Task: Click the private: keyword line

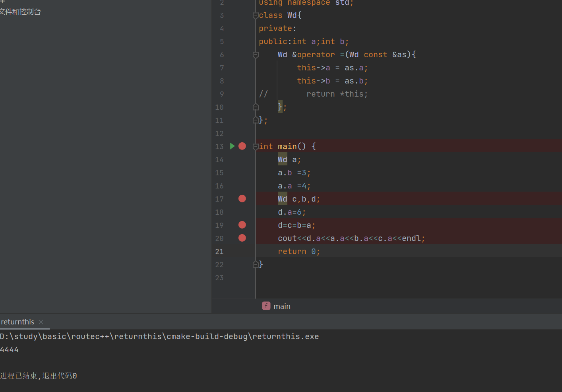Action: point(277,29)
